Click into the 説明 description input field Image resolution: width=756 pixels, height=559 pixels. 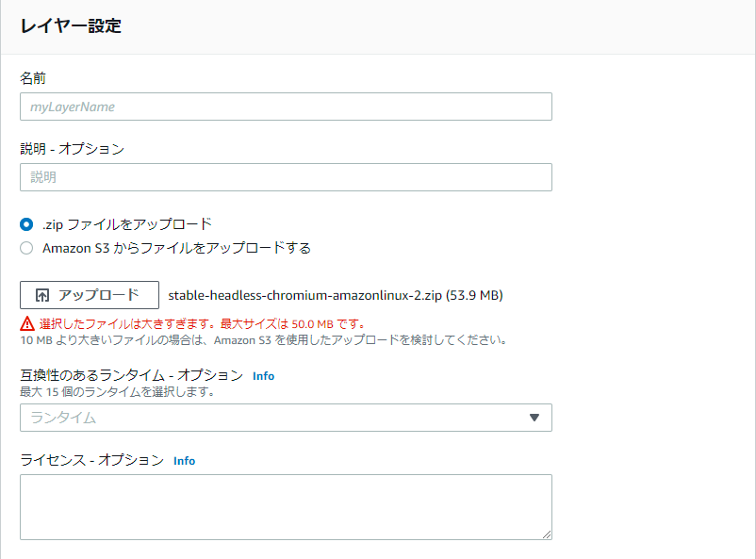(x=285, y=177)
